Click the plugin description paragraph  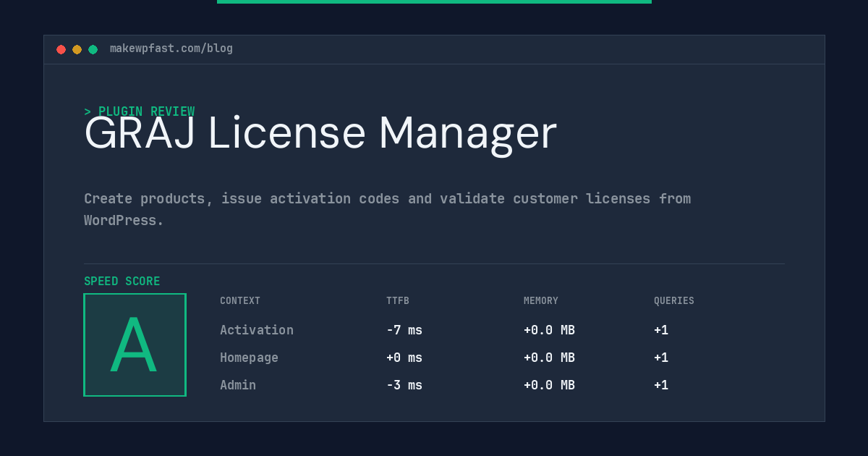point(388,209)
